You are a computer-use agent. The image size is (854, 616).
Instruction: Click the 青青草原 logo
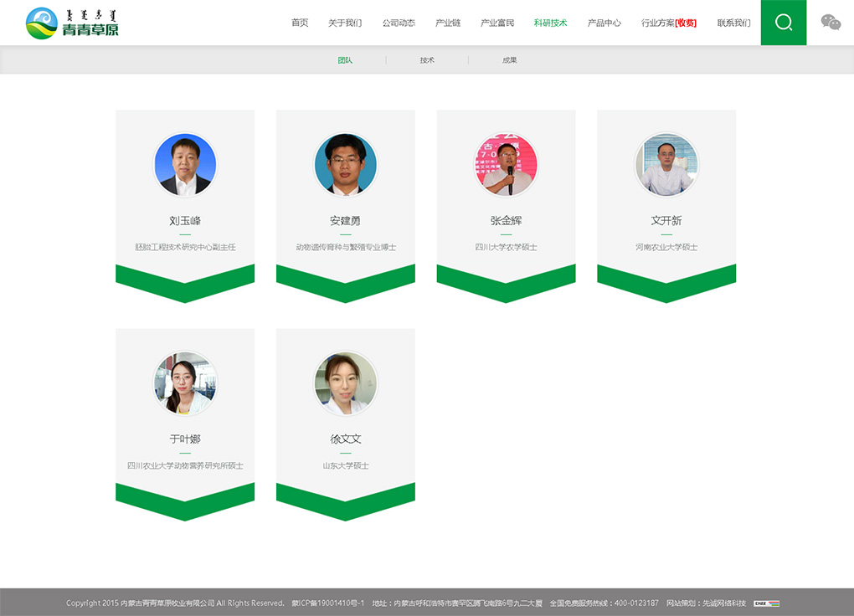(x=73, y=23)
